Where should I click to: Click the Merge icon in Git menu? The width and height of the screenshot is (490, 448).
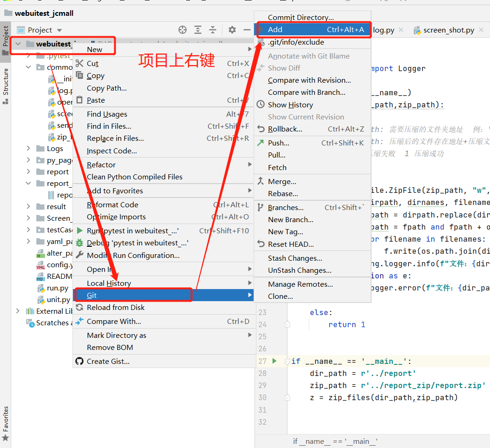pyautogui.click(x=261, y=181)
